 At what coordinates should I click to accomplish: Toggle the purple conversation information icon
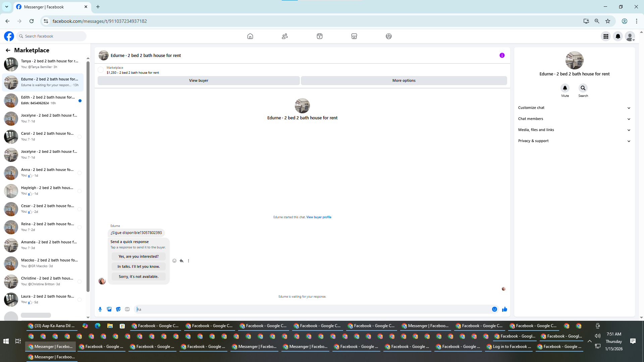coord(502,55)
